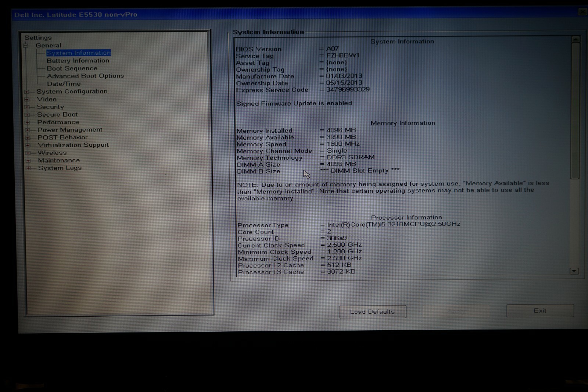This screenshot has width=588, height=392.
Task: Expand the POST Behavior node
Action: [x=28, y=138]
